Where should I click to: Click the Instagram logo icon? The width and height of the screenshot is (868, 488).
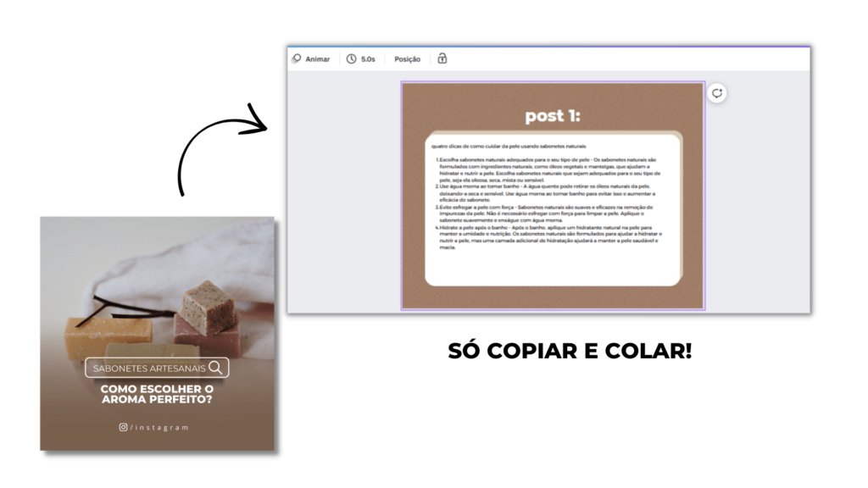tap(123, 428)
